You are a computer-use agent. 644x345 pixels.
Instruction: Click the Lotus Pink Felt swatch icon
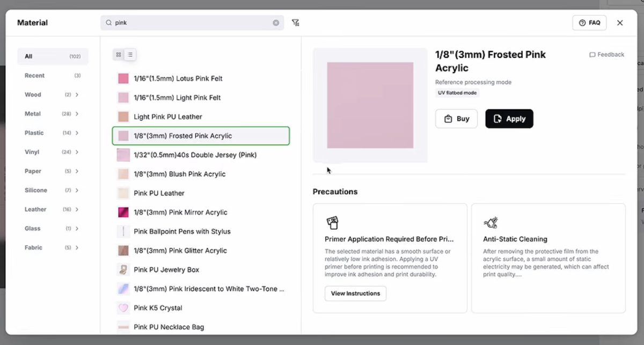(x=123, y=78)
